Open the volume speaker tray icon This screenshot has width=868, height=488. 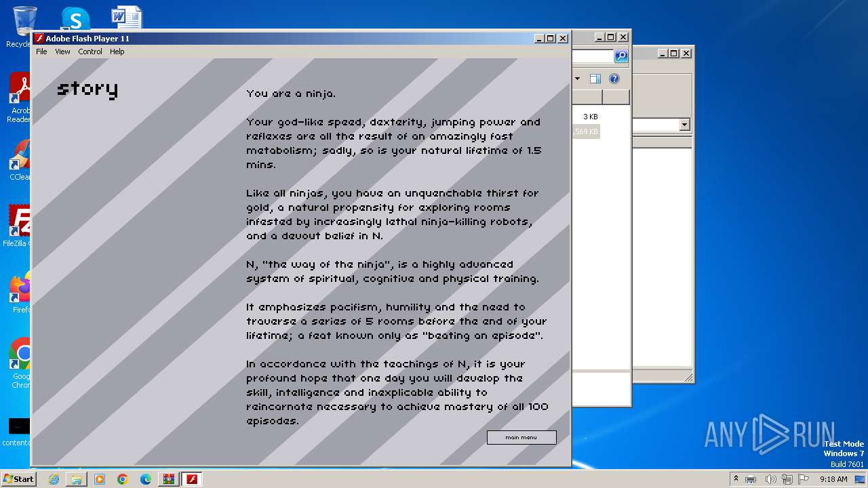770,479
